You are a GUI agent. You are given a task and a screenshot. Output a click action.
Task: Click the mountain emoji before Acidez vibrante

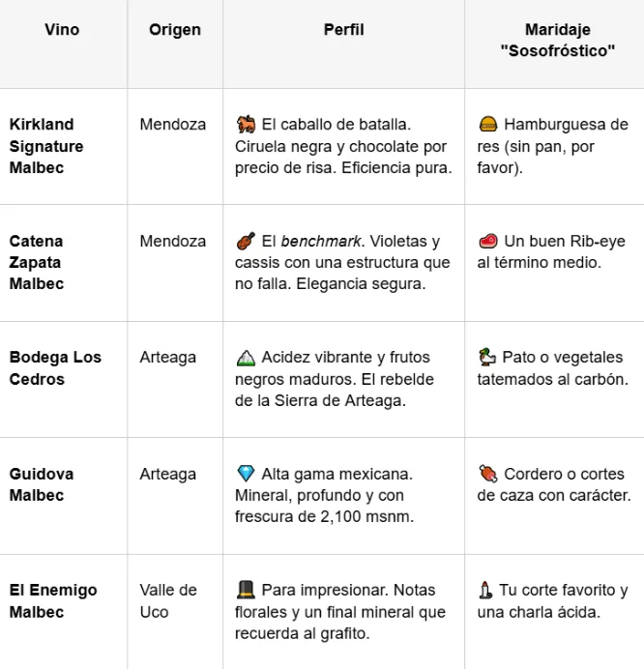point(245,358)
